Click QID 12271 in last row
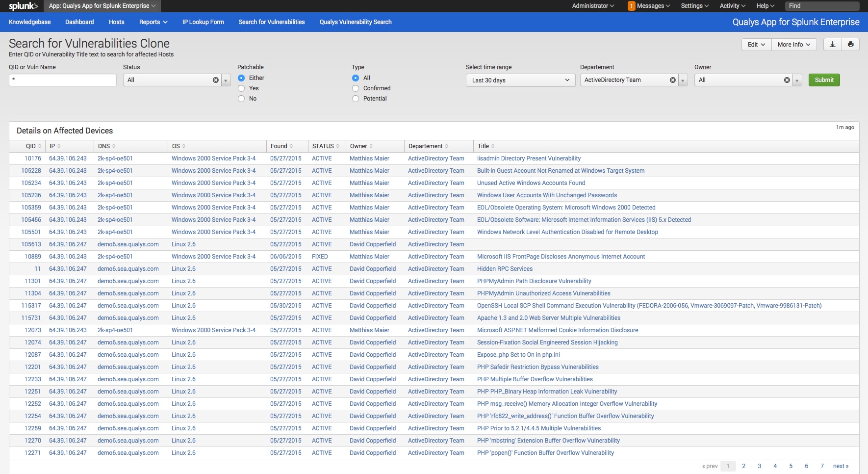Viewport: 868px width, 474px height. (33, 453)
